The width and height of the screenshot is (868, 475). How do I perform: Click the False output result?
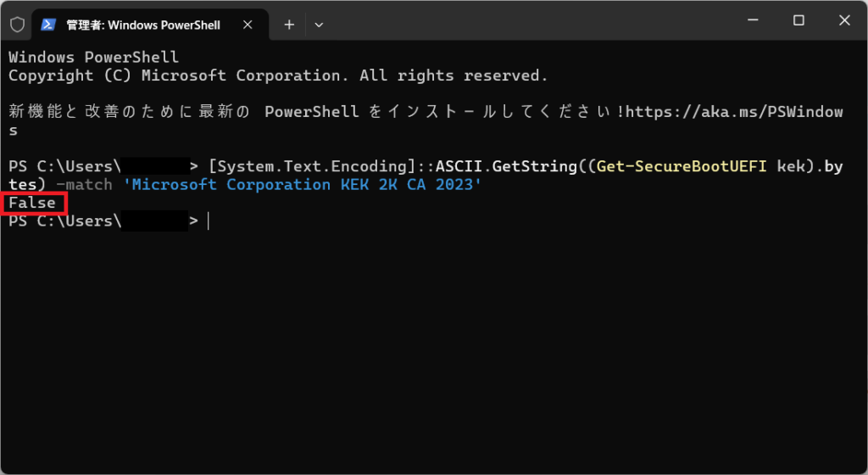32,203
